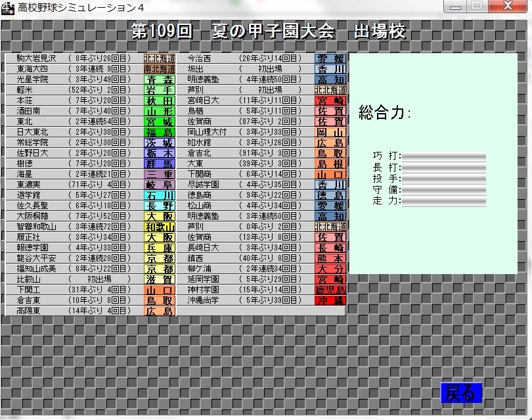Select the 東海大四 school row

[91, 68]
